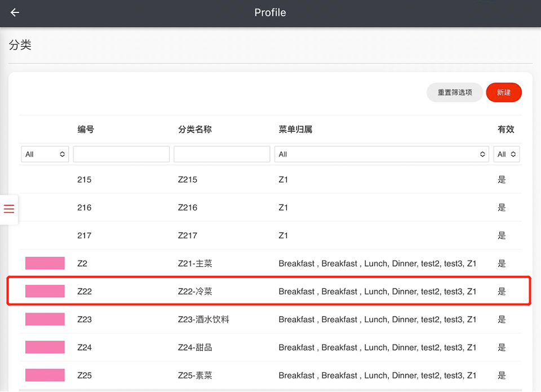Click the Z24 code cell

click(85, 347)
